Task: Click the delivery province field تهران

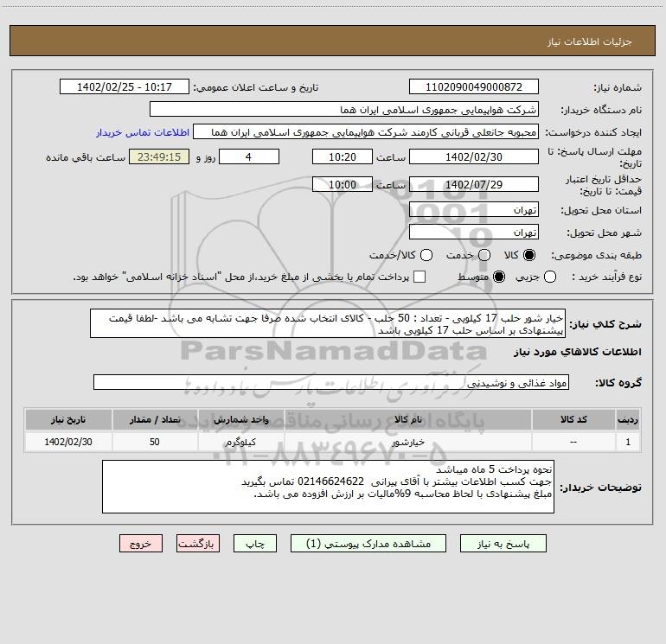Action: tap(474, 210)
